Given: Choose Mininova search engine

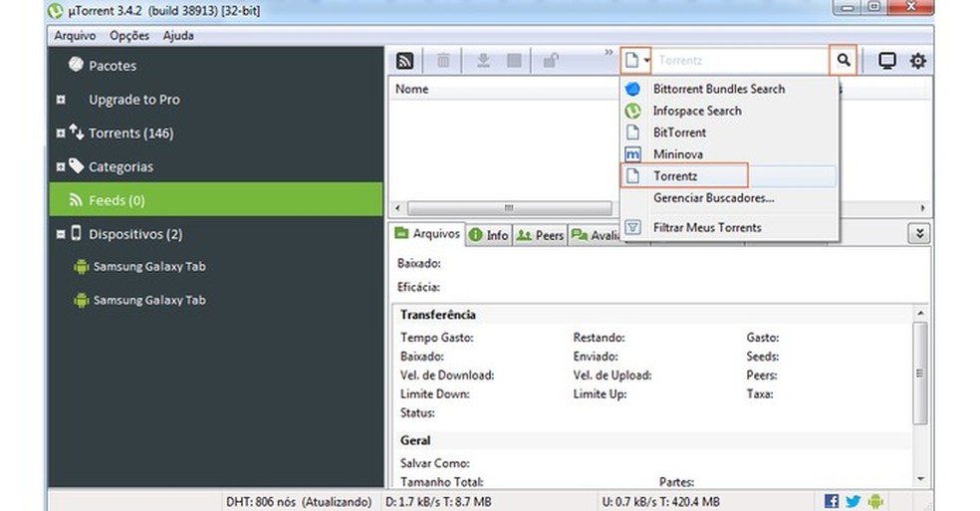Looking at the screenshot, I should 730,153.
